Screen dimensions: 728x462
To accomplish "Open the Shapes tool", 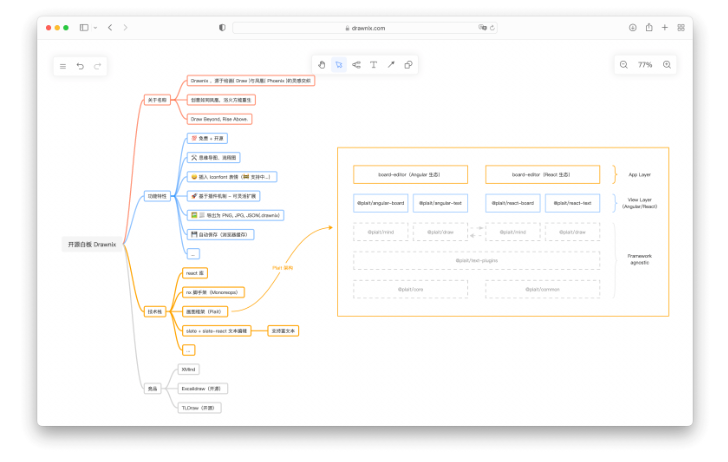I will coord(408,65).
